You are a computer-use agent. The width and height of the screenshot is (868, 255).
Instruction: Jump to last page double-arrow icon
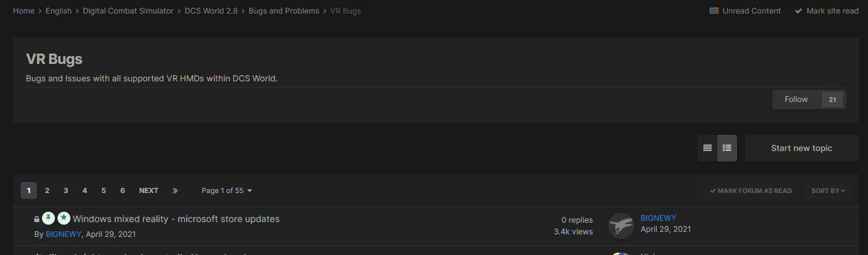tap(175, 190)
